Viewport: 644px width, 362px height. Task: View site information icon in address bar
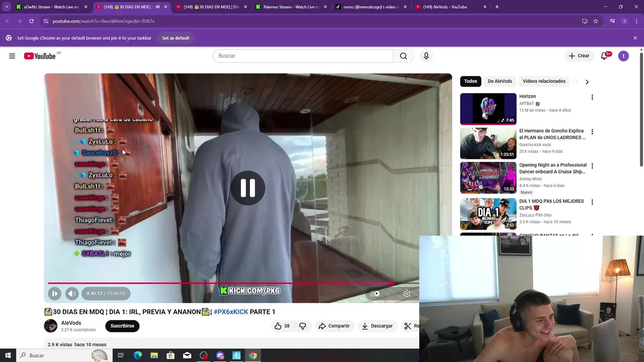tap(46, 21)
